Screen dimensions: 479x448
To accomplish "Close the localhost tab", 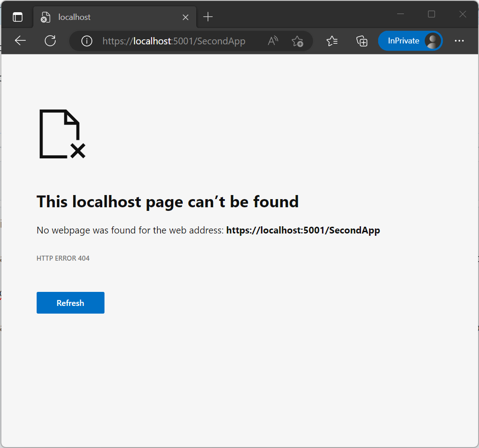I will tap(185, 17).
